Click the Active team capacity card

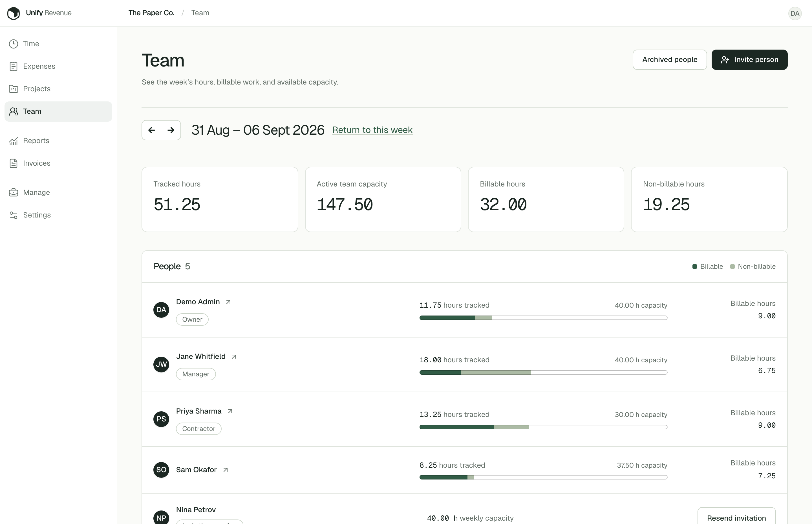coord(383,199)
